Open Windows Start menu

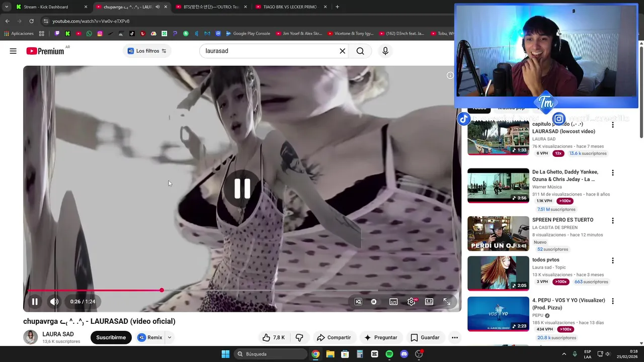[x=225, y=354]
